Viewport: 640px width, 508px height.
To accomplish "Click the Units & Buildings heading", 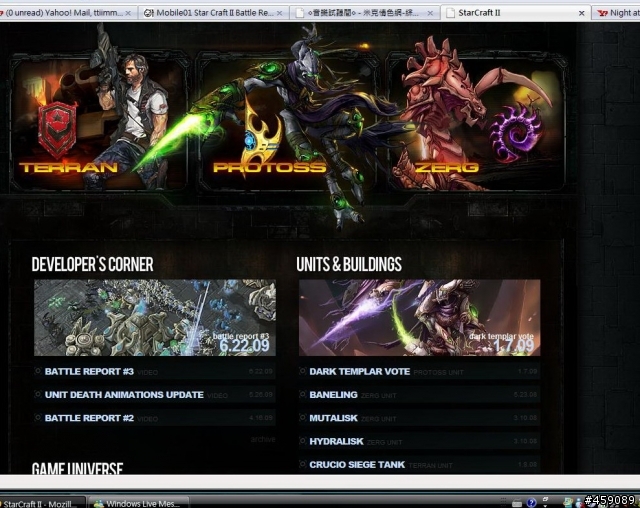I will tap(349, 264).
